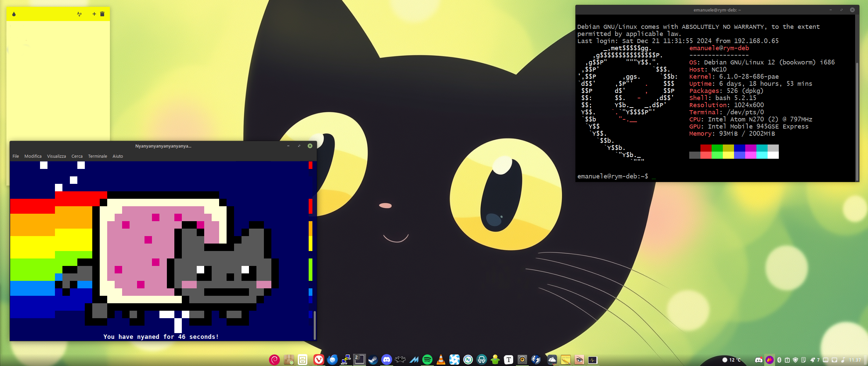Switch to terminal windows in dock
Image resolution: width=868 pixels, height=366 pixels.
[359, 360]
